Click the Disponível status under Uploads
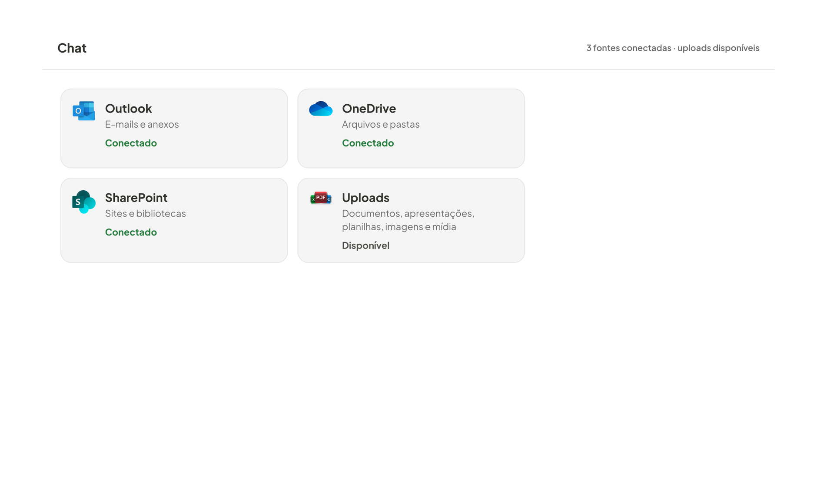817x504 pixels. [365, 245]
